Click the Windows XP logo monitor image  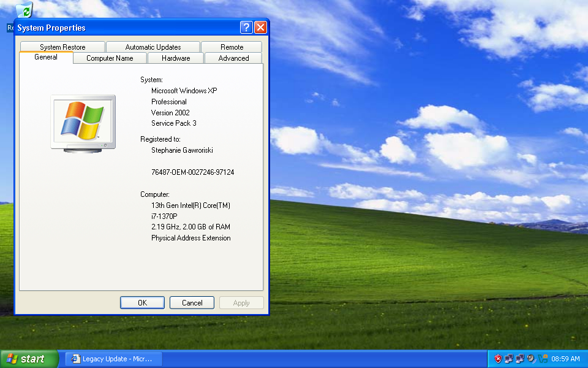[x=83, y=123]
